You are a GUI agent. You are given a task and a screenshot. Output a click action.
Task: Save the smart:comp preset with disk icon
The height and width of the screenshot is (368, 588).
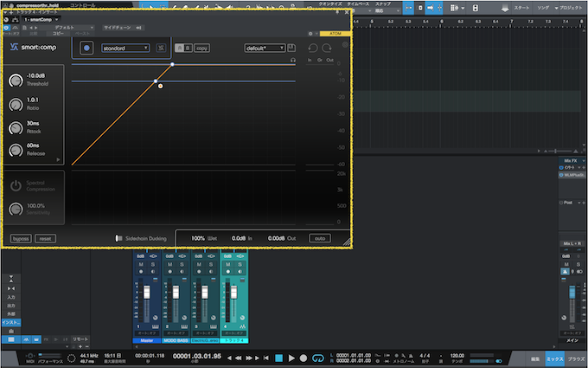291,48
